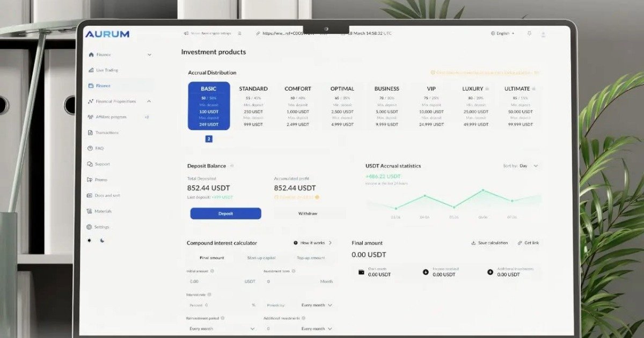Click the Withdraw button

coord(308,213)
